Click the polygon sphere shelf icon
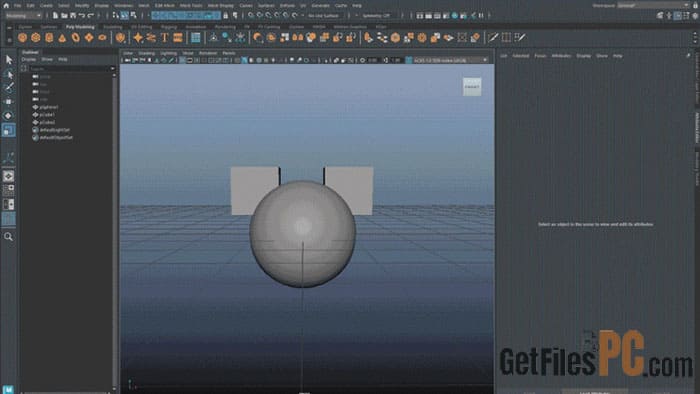 point(22,37)
